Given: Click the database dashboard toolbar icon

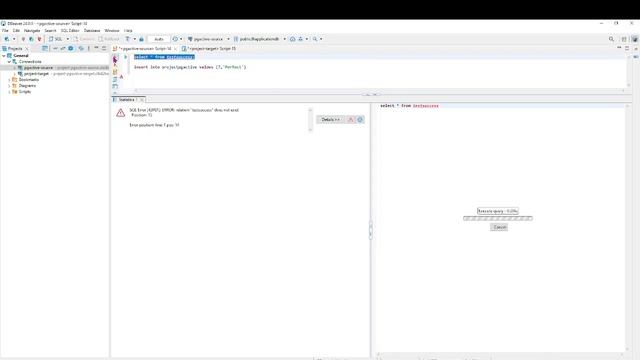Looking at the screenshot, I should [x=292, y=39].
